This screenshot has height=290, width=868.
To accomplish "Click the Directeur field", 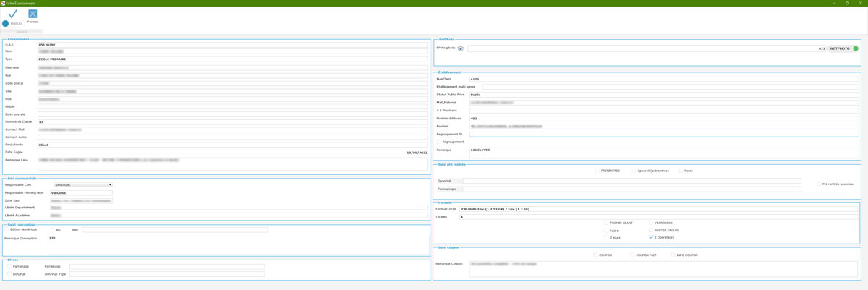I will tap(232, 67).
